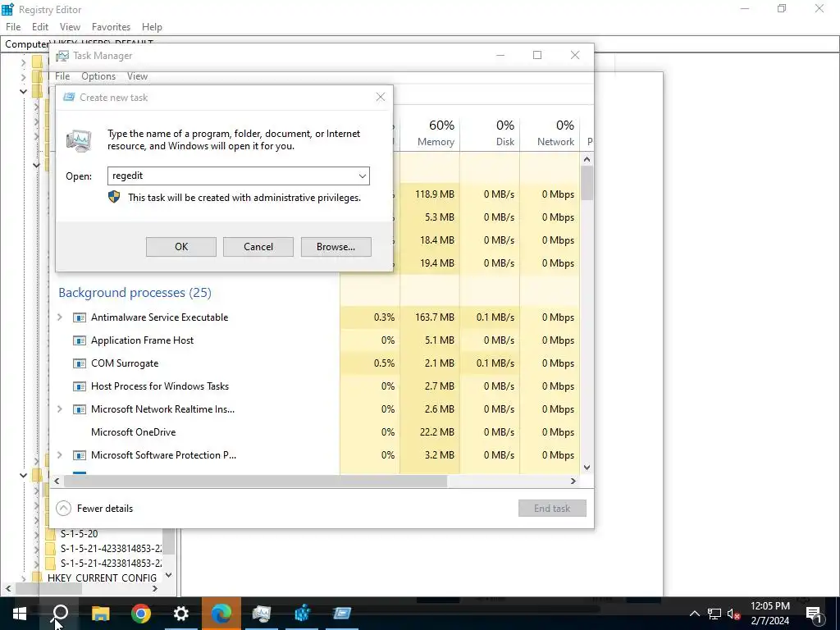Select S-1-5-20 registry key

point(80,533)
